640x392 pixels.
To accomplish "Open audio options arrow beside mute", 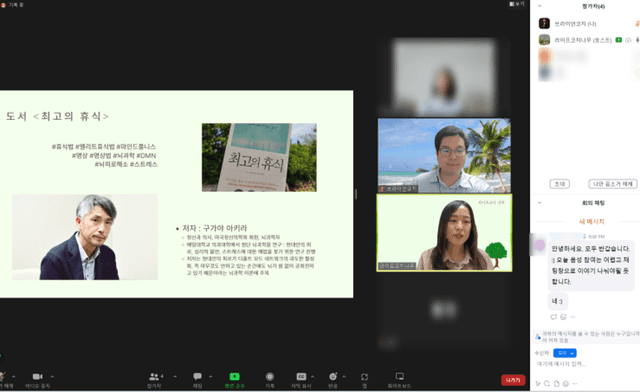I will pyautogui.click(x=13, y=376).
